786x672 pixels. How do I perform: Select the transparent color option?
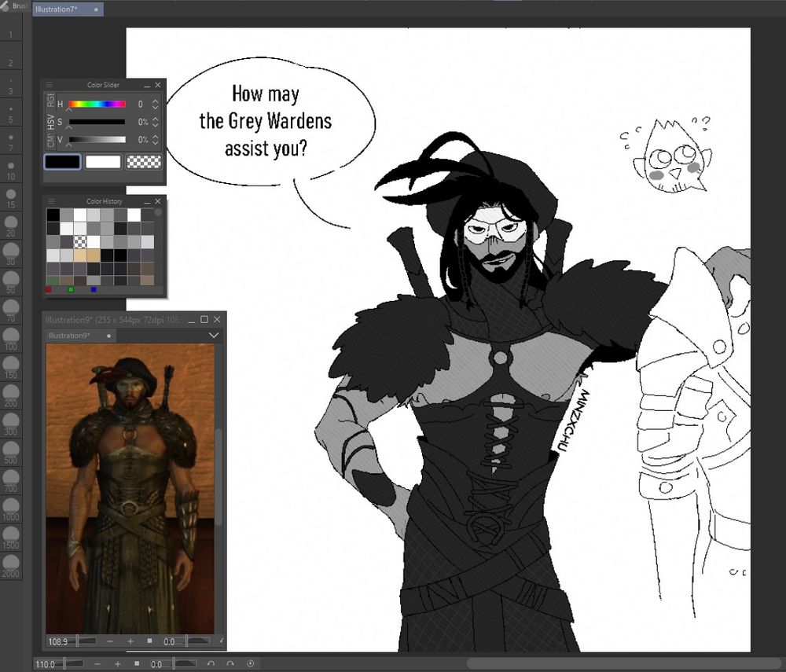[x=144, y=162]
